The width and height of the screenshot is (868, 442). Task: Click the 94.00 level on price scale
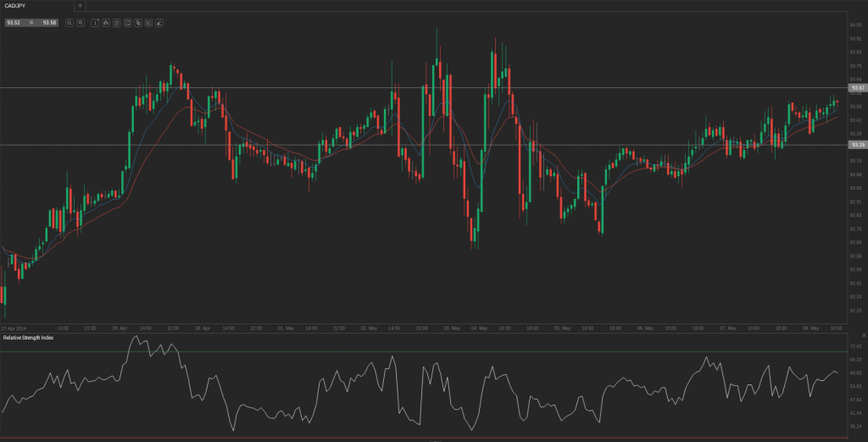(855, 25)
